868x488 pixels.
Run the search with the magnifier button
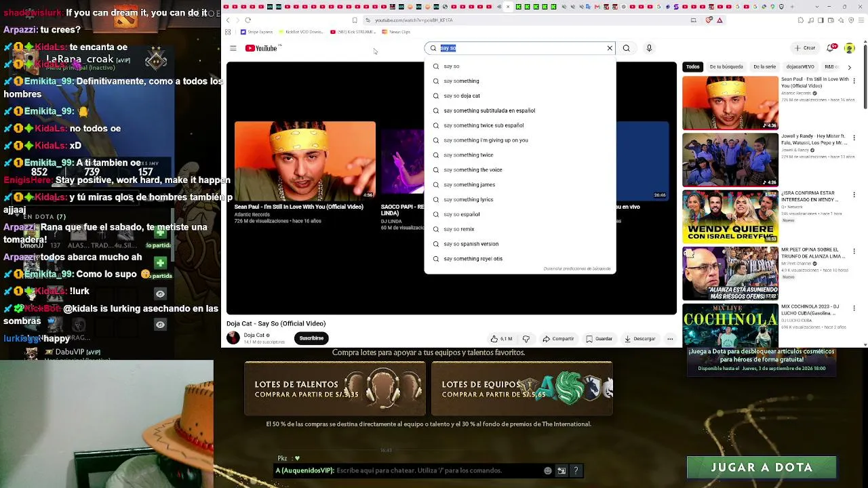(627, 48)
